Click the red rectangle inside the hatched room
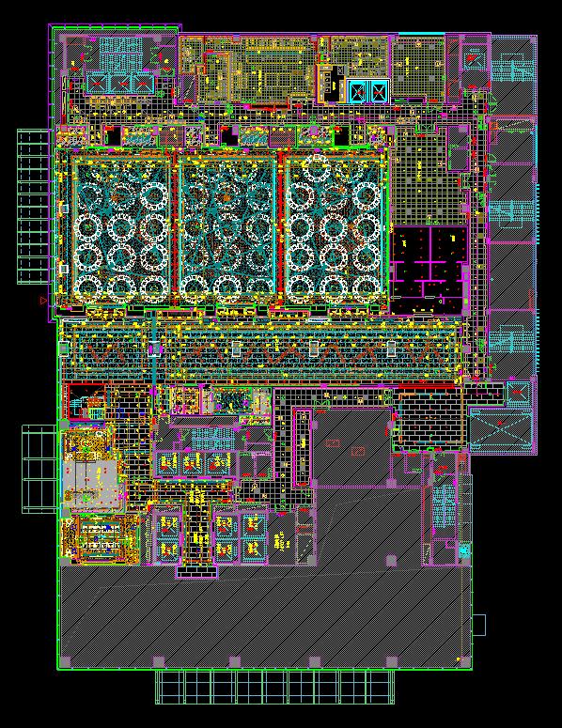Viewport: 562px width, 728px height. coord(332,443)
